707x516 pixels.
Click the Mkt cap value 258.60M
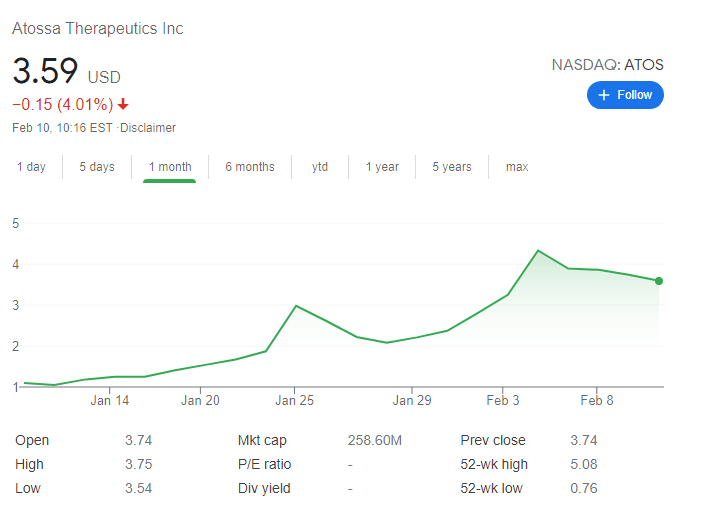[x=375, y=440]
